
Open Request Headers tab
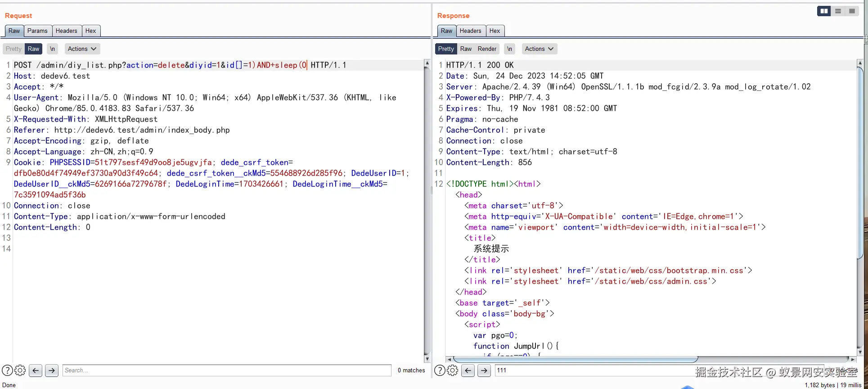(x=67, y=31)
